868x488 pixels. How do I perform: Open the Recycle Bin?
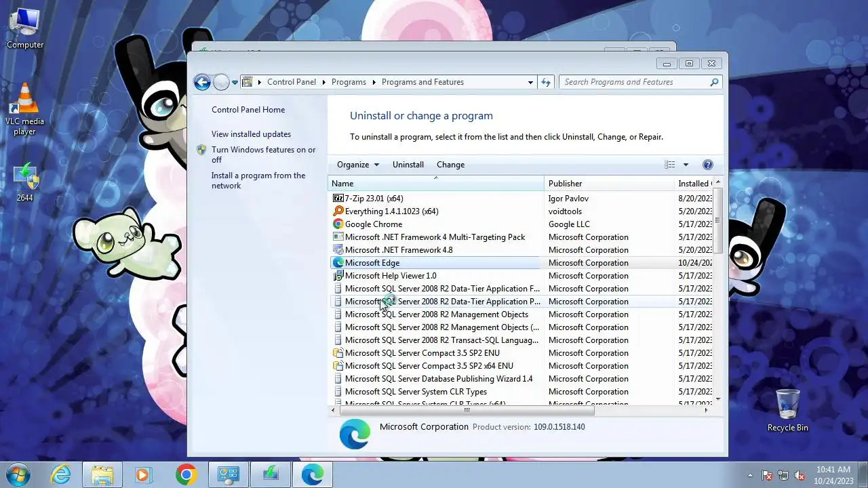[787, 410]
